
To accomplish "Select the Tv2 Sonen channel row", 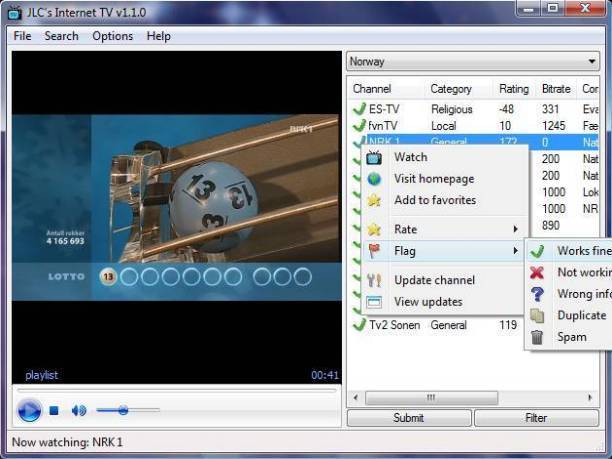I will (437, 325).
